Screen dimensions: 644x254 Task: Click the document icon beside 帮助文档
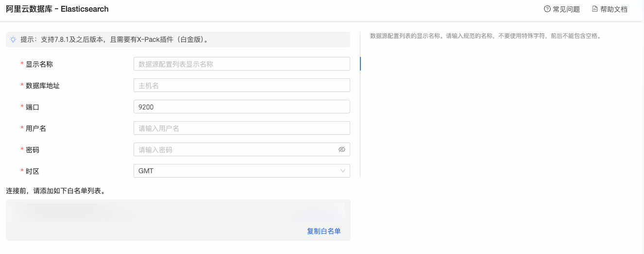[594, 9]
